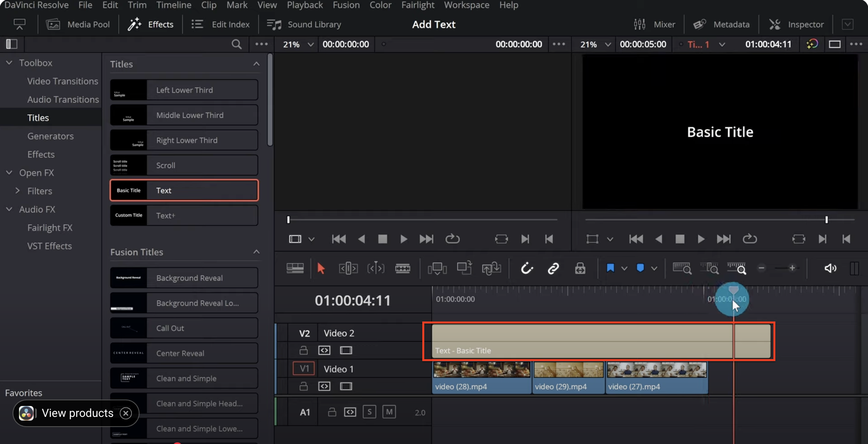Screen dimensions: 868x444
Task: Open the Workspace menu
Action: 467,5
